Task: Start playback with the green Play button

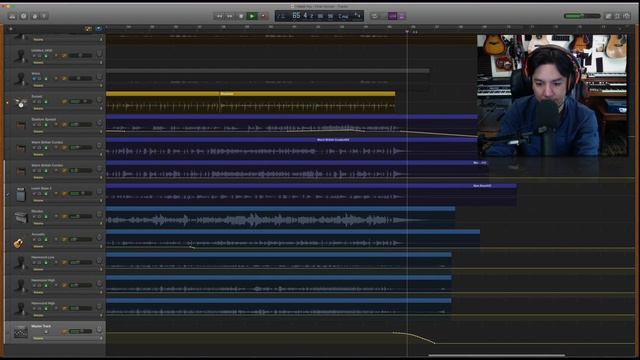Action: [x=252, y=16]
